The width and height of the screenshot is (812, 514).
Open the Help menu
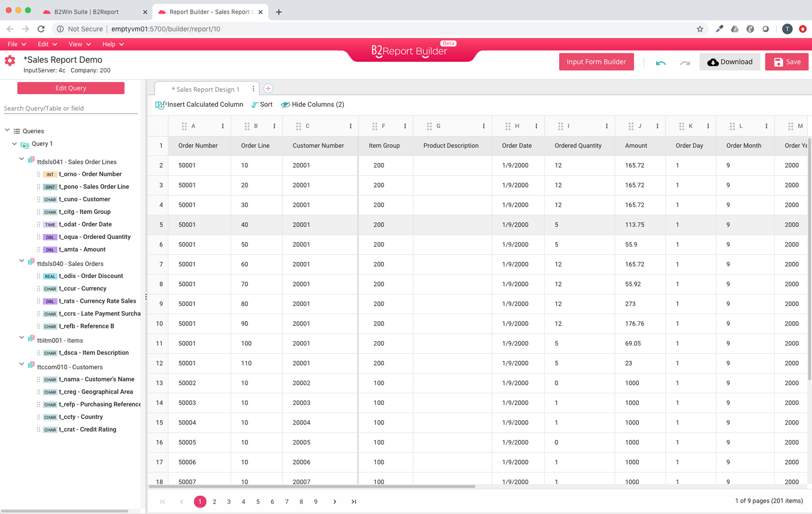113,44
